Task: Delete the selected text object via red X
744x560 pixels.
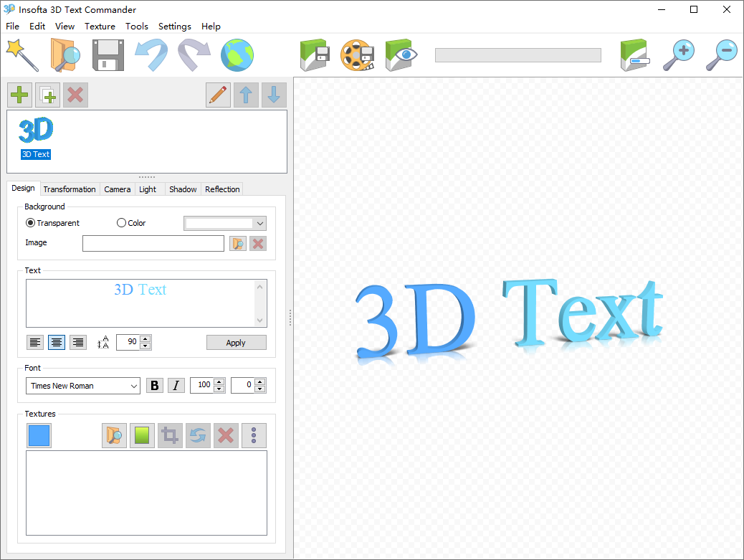Action: [x=75, y=95]
